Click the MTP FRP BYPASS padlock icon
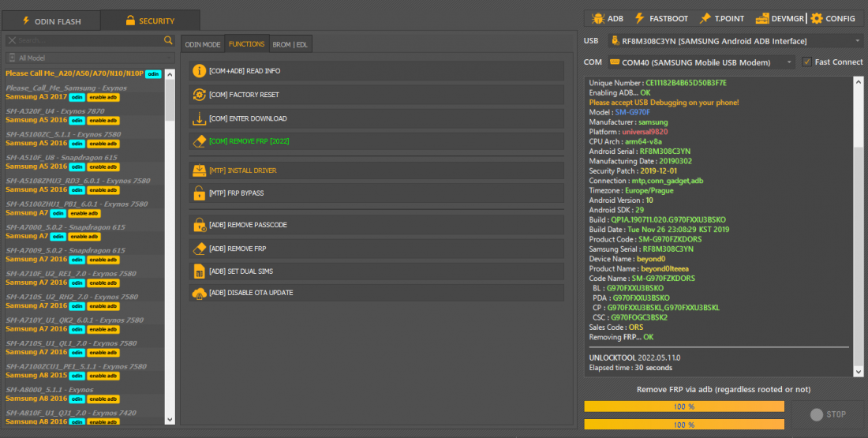Screen dimensions: 868x438 pos(199,193)
